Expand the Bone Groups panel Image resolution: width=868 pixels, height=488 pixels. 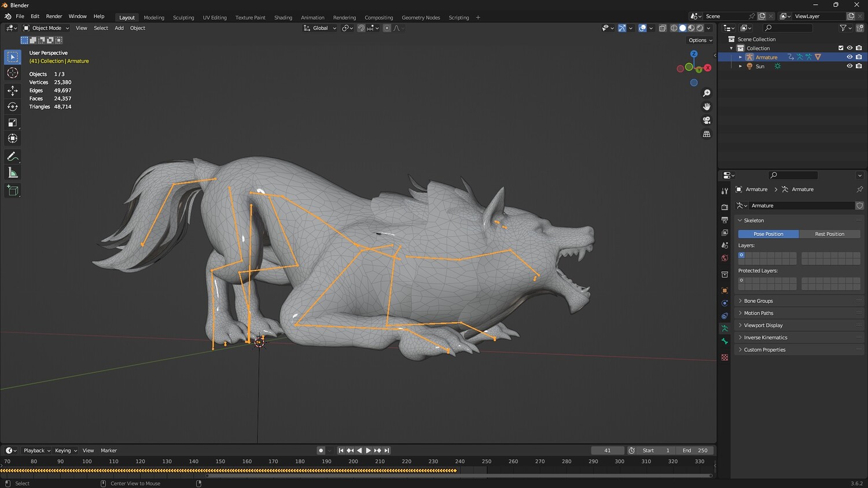[x=799, y=301]
